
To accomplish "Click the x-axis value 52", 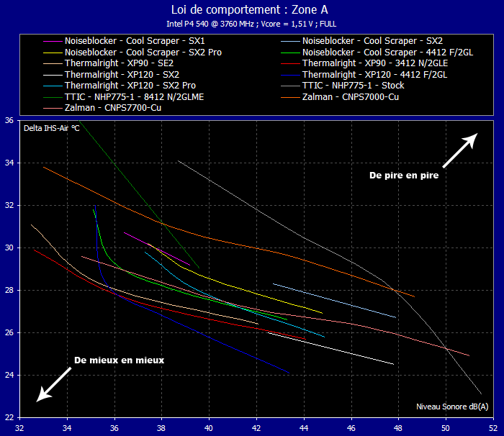I will point(493,428).
